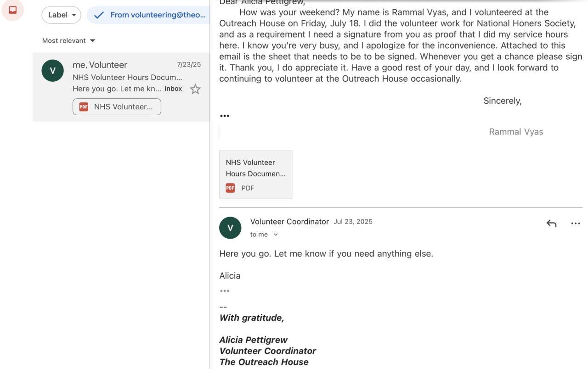Open NHS Volunteer Hours PDF attachment card

point(255,174)
